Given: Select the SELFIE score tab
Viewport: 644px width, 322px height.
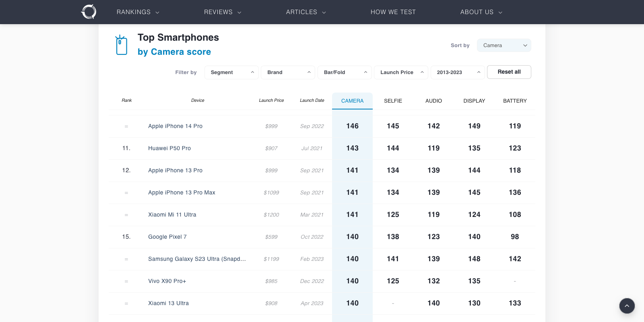Looking at the screenshot, I should tap(393, 101).
